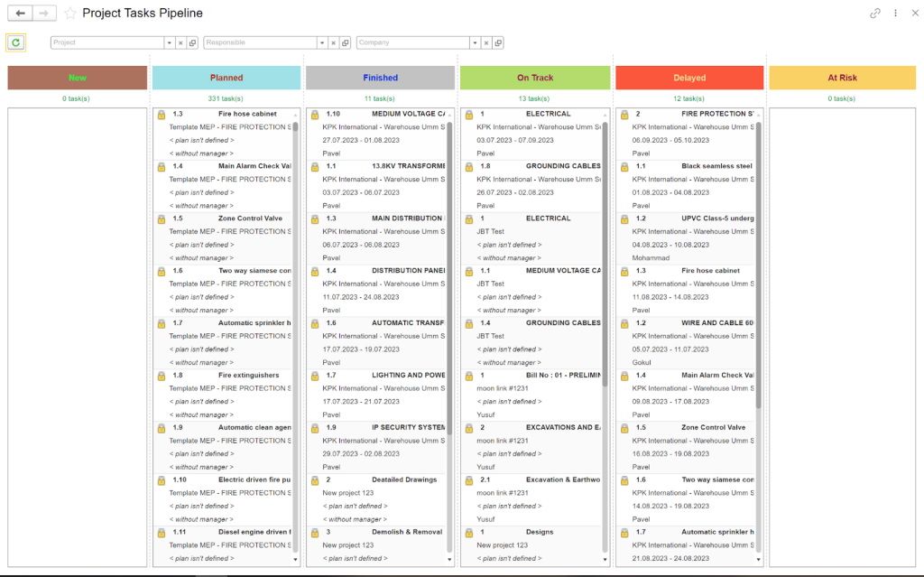Viewport: 924px width, 577px height.
Task: Open the three-dot more options menu
Action: coord(895,13)
